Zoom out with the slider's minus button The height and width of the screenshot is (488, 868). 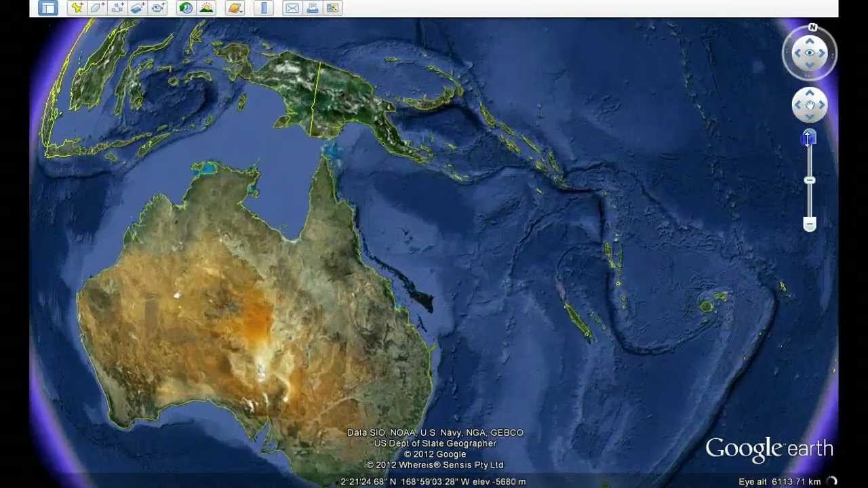coord(810,224)
